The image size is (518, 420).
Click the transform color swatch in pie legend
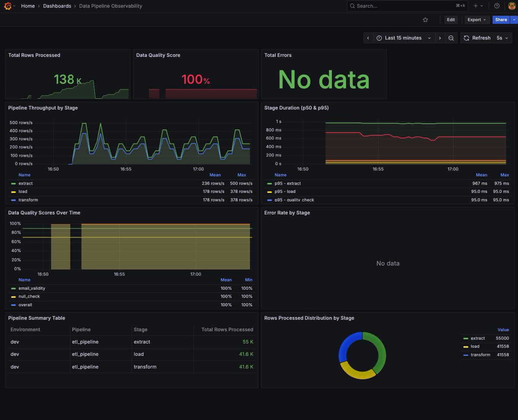tap(466, 355)
